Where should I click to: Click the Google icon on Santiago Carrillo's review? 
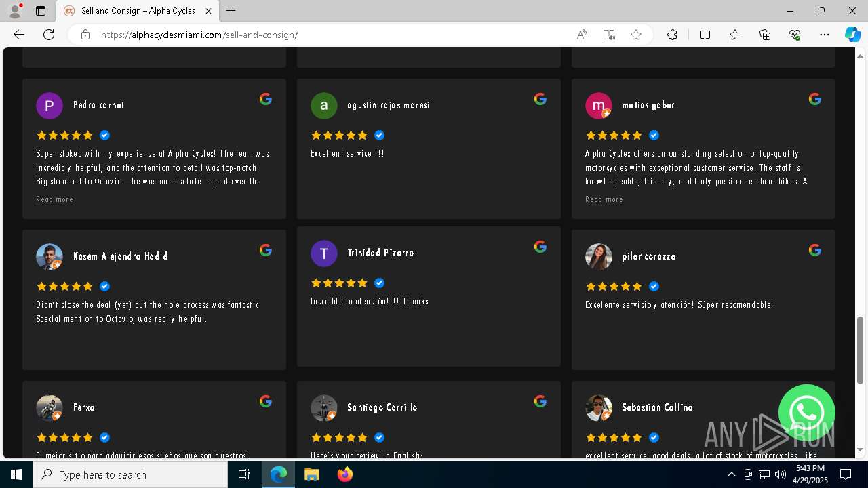540,401
